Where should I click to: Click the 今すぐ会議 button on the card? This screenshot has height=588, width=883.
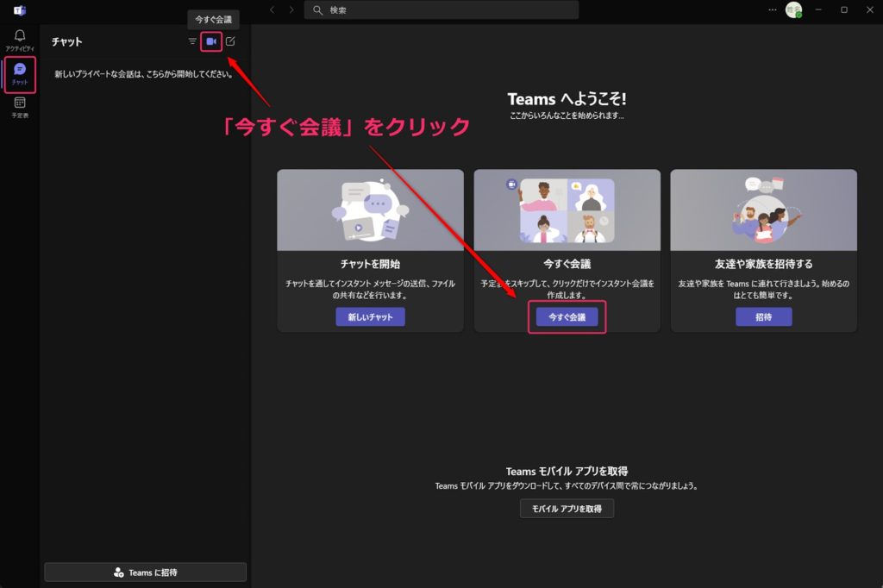567,317
